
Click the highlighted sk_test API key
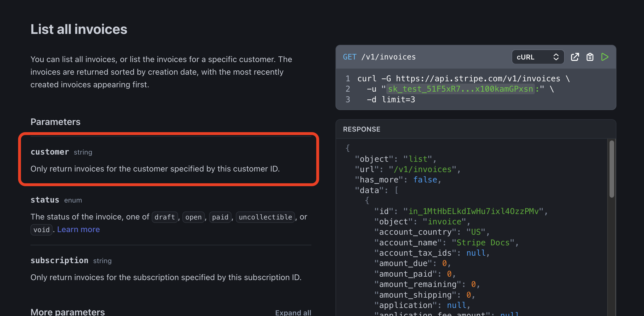click(x=460, y=89)
